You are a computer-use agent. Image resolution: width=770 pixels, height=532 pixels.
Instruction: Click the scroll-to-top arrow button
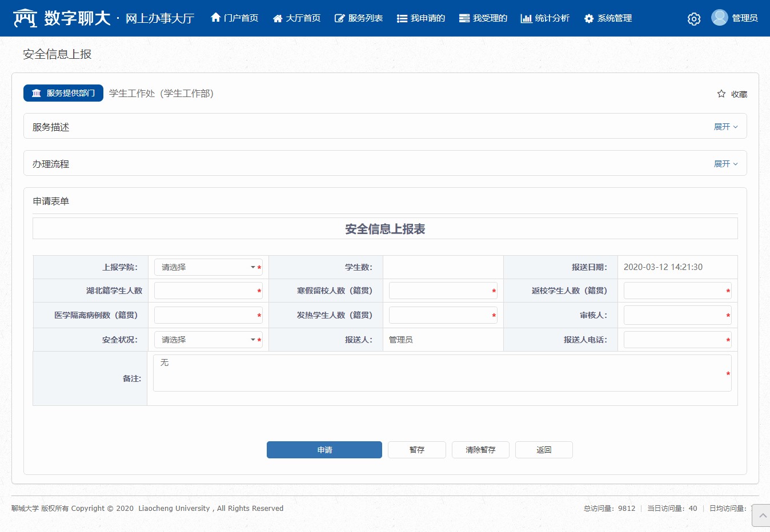(762, 515)
